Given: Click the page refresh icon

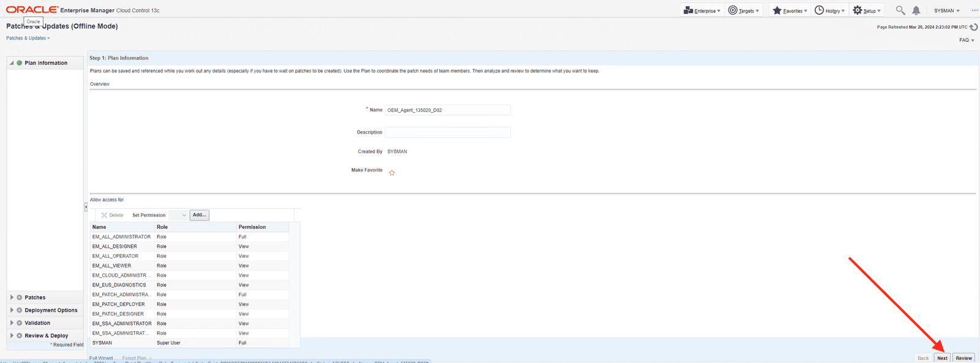Looking at the screenshot, I should point(973,27).
